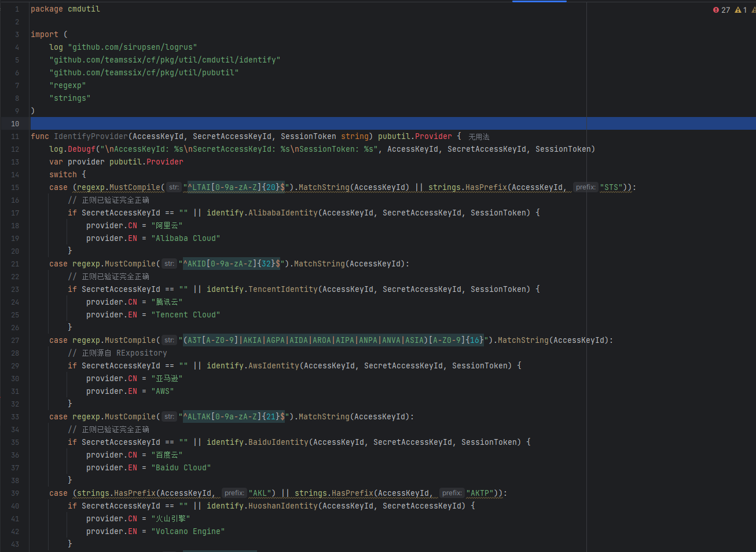Click the "regexp" import string
This screenshot has height=552, width=756.
(68, 85)
